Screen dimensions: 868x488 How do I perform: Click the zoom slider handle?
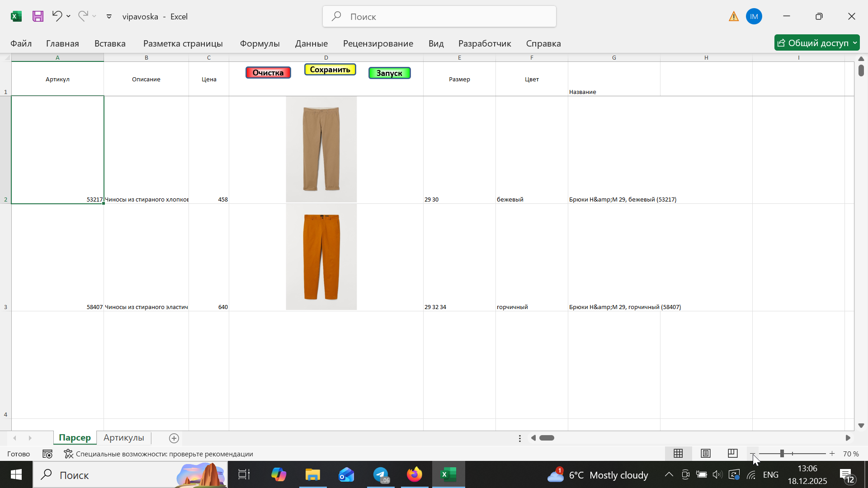coord(782,454)
